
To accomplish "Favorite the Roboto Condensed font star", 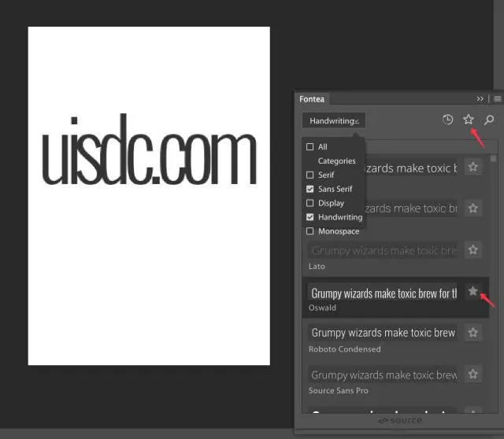I will (x=472, y=332).
